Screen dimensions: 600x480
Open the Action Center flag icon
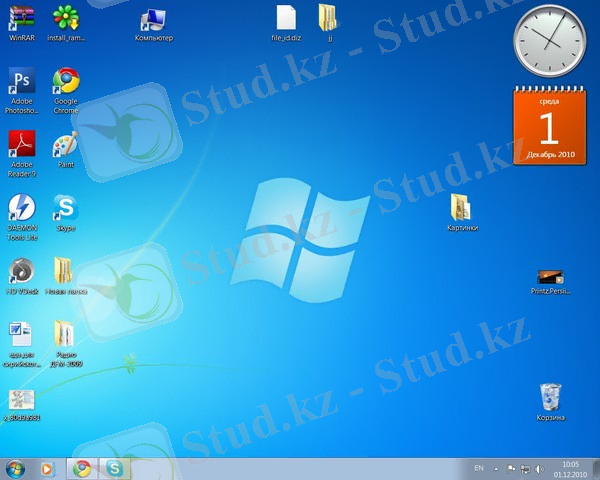(511, 469)
